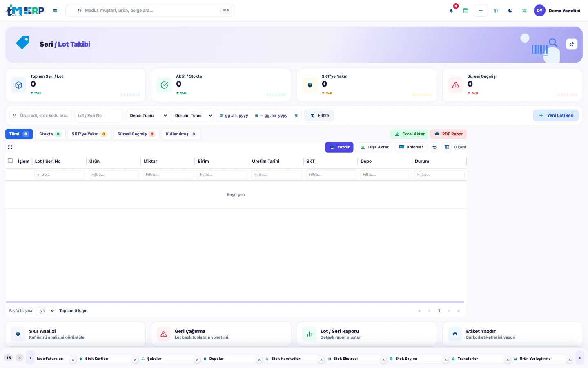
Task: Toggle dark mode moon icon
Action: pyautogui.click(x=510, y=11)
